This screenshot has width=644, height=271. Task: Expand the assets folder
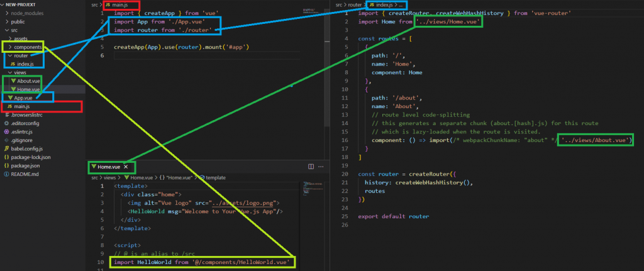tap(11, 38)
